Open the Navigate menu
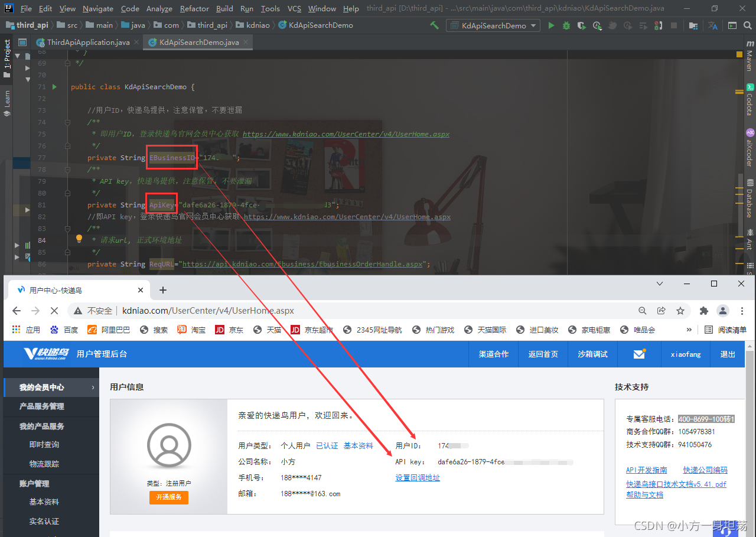This screenshot has width=756, height=537. 98,8
